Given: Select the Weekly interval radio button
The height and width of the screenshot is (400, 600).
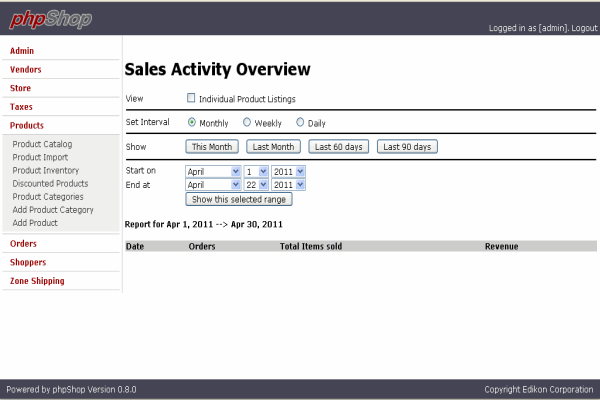Looking at the screenshot, I should click(x=247, y=122).
